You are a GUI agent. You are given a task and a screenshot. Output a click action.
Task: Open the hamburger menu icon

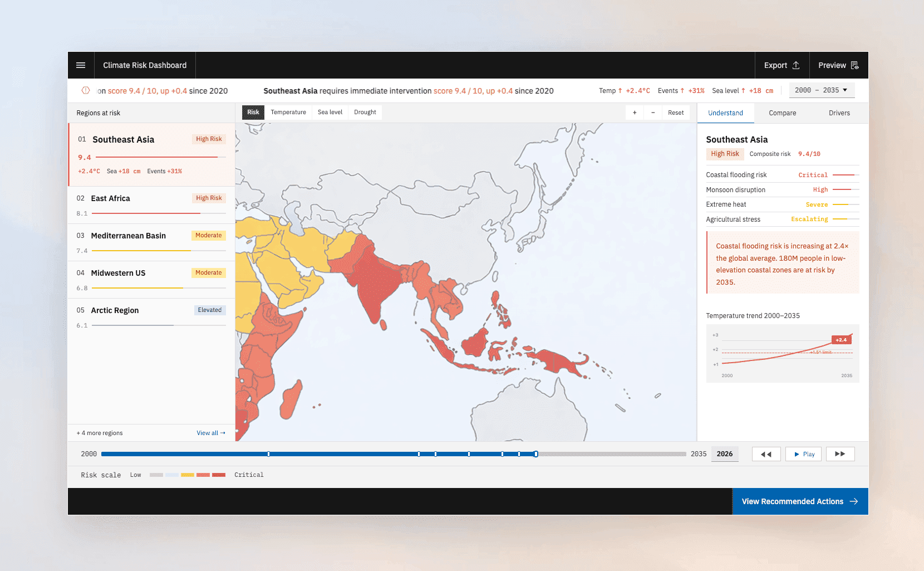(x=81, y=65)
